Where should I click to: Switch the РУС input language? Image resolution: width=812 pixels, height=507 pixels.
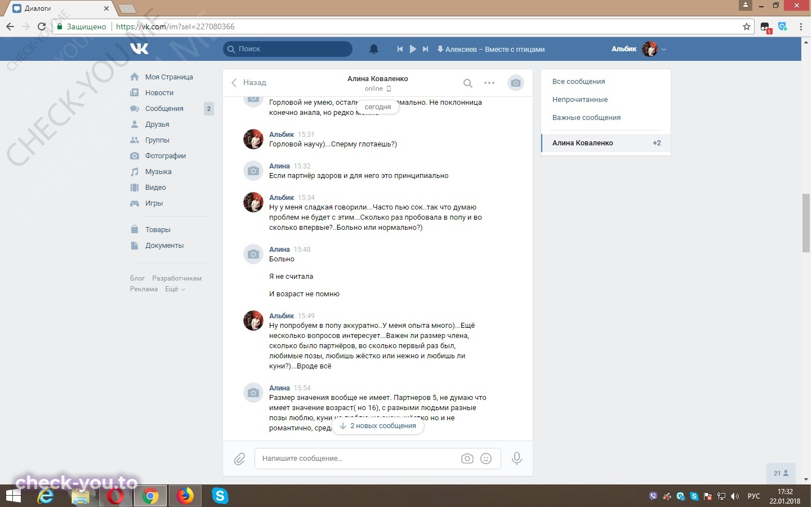point(754,496)
